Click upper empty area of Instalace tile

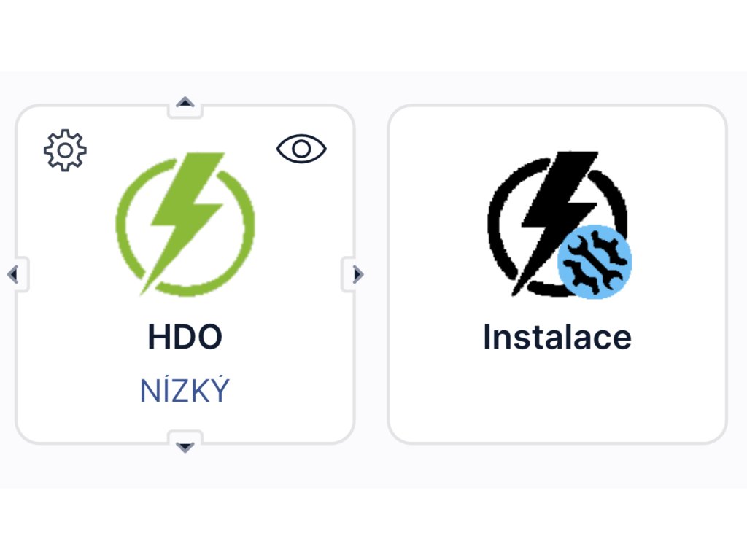coord(557,128)
